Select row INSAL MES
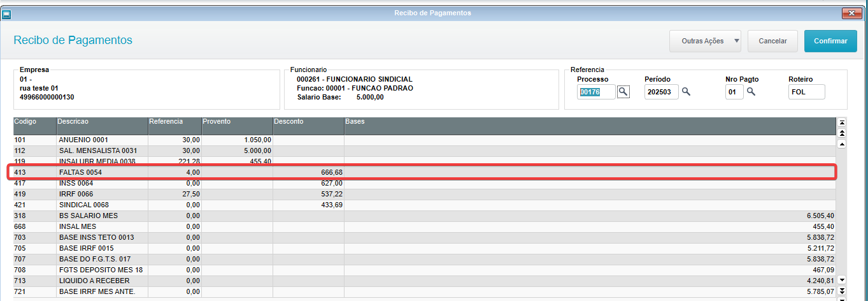 424,226
